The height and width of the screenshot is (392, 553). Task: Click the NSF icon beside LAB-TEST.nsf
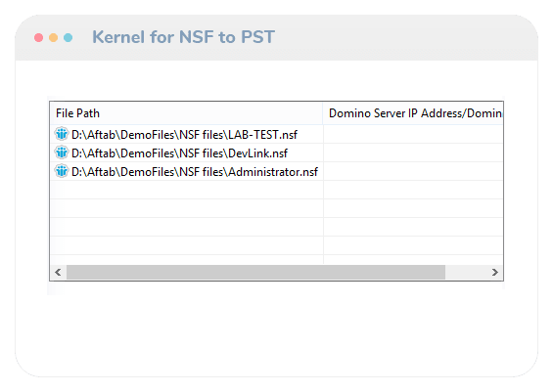tap(62, 134)
